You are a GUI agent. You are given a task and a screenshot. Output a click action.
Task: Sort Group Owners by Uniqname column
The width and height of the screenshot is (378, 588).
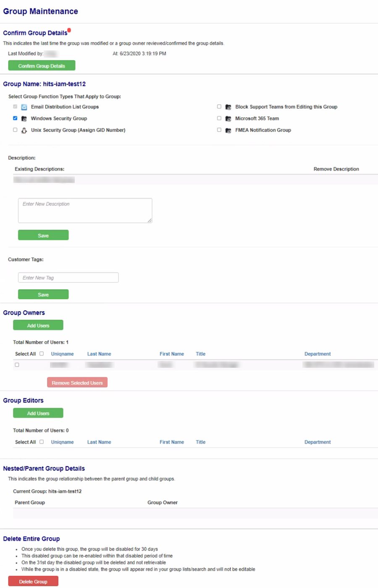[62, 354]
